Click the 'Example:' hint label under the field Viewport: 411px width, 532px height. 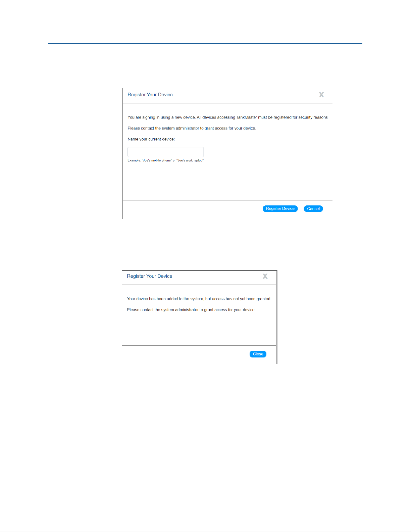tap(134, 160)
